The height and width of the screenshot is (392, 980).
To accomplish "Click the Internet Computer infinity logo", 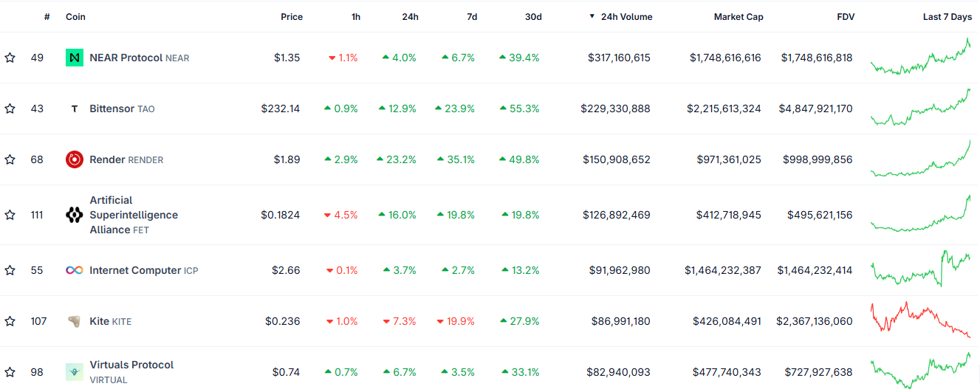I will pos(75,270).
